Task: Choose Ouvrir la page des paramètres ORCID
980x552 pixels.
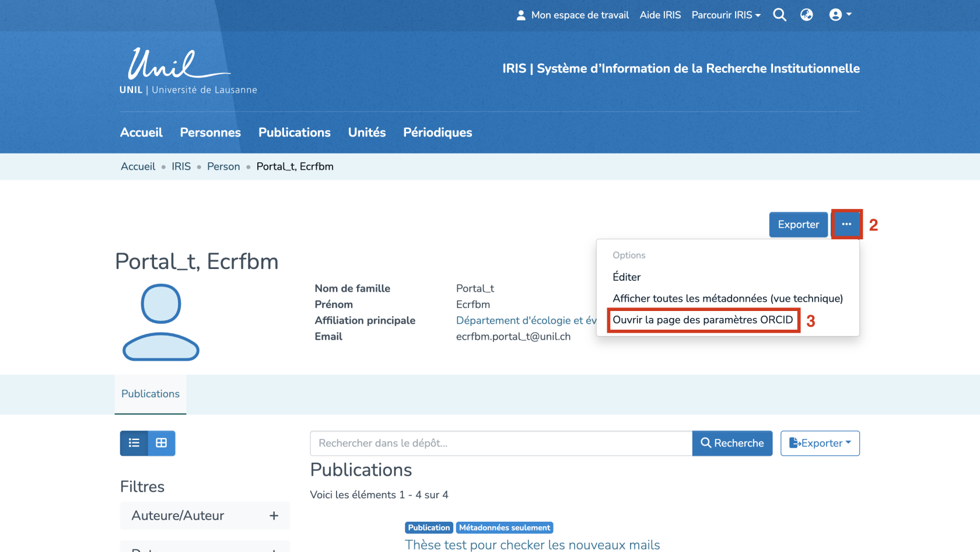Action: click(702, 320)
